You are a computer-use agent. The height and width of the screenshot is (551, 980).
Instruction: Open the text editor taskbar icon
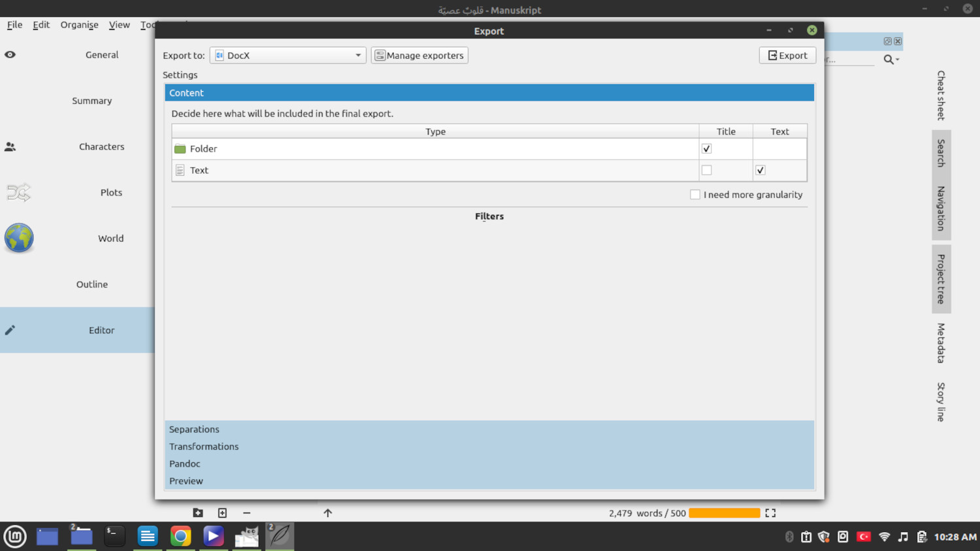(148, 537)
